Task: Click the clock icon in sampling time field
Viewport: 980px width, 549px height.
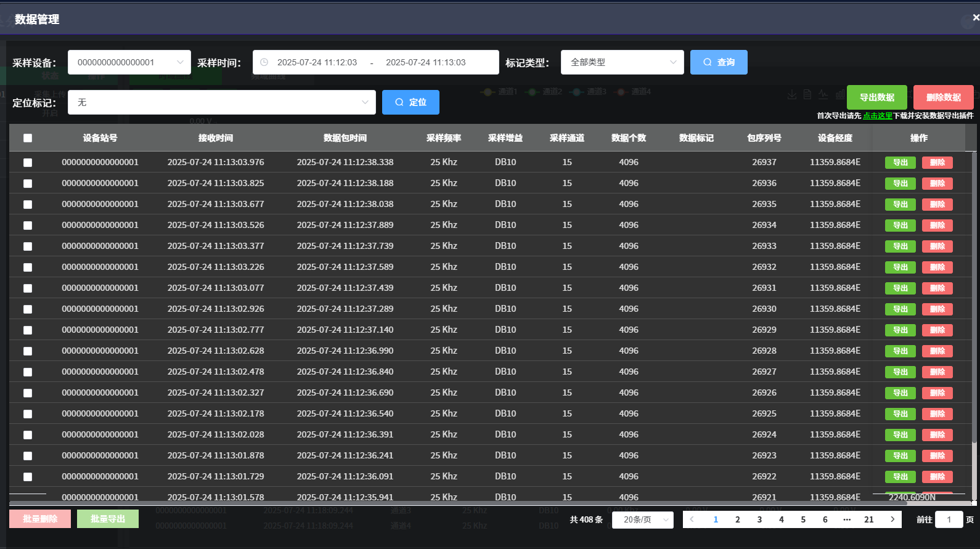Action: [x=264, y=62]
